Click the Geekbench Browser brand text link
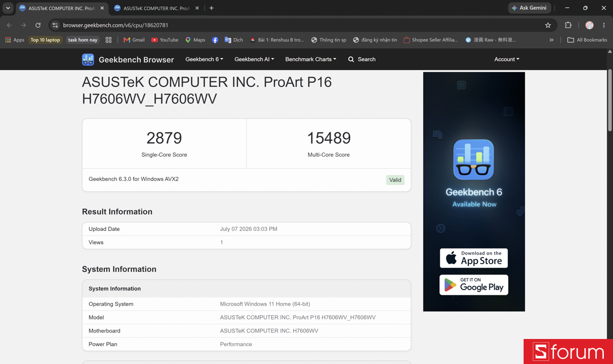613x364 pixels. coord(136,60)
